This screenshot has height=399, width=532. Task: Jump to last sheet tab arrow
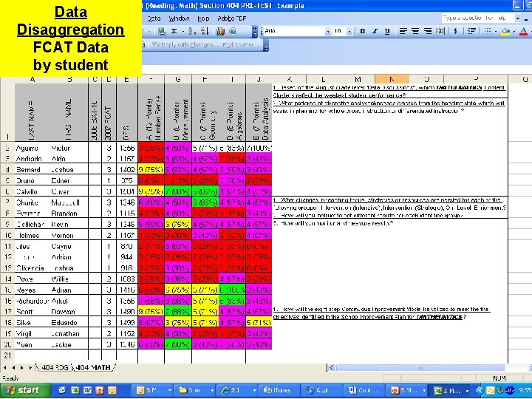[30, 368]
